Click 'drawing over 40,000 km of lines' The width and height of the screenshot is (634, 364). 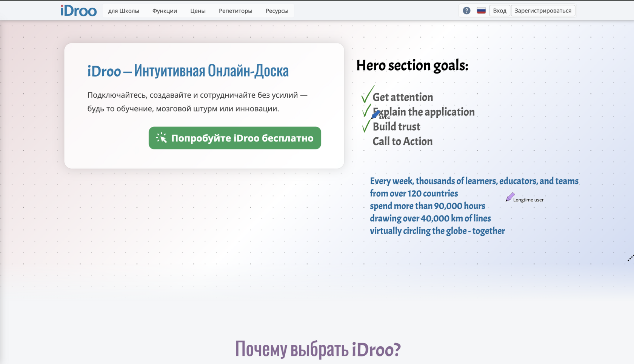(430, 218)
